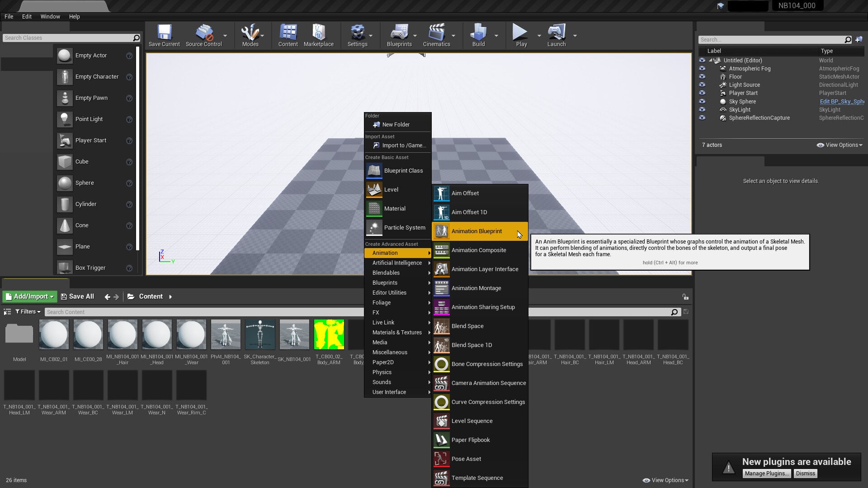
Task: Create a Pose Asset
Action: point(480,459)
